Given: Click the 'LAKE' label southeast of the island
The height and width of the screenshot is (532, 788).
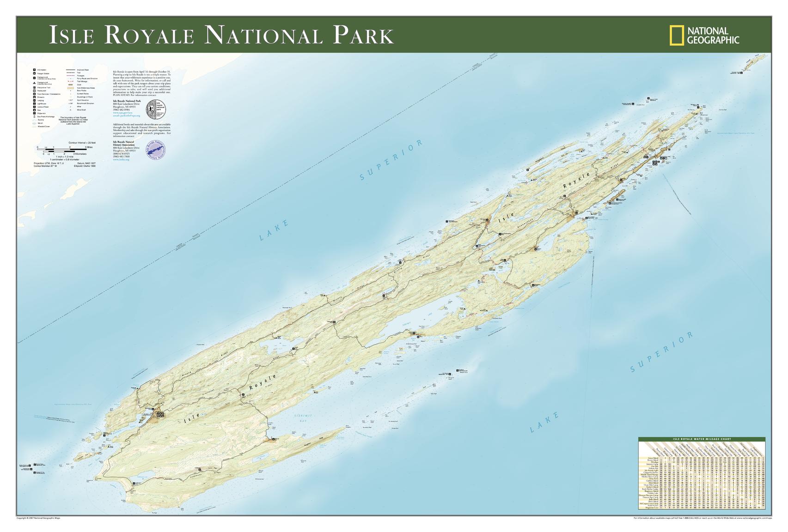Looking at the screenshot, I should click(544, 423).
